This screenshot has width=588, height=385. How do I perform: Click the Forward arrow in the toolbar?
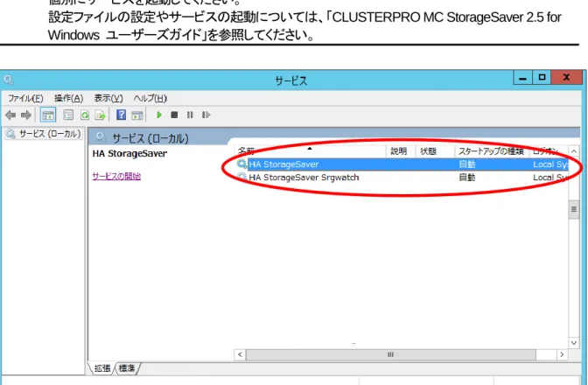[26, 115]
